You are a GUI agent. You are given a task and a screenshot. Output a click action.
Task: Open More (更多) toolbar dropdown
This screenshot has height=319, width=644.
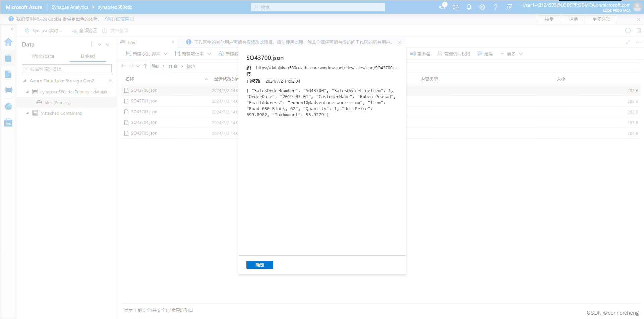512,54
